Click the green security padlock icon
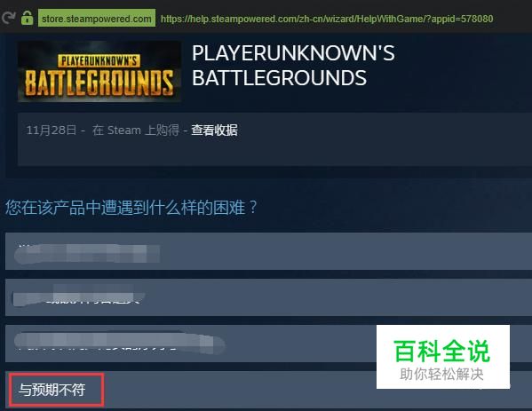532x411 pixels. [x=28, y=18]
